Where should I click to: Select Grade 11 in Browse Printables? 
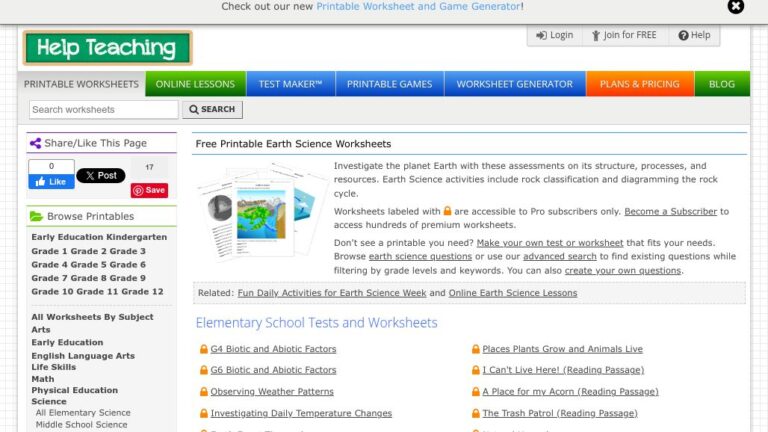[x=97, y=292]
